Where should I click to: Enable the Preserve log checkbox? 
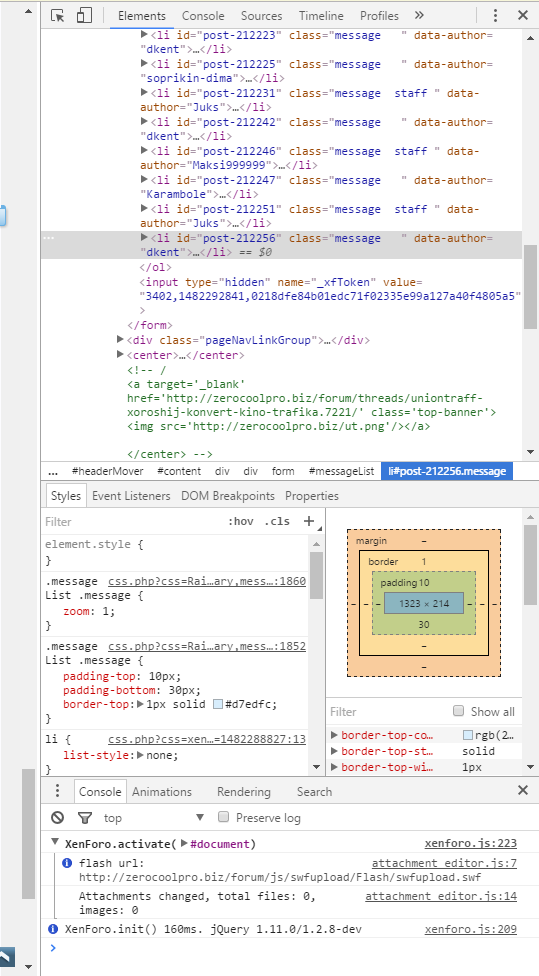[224, 817]
